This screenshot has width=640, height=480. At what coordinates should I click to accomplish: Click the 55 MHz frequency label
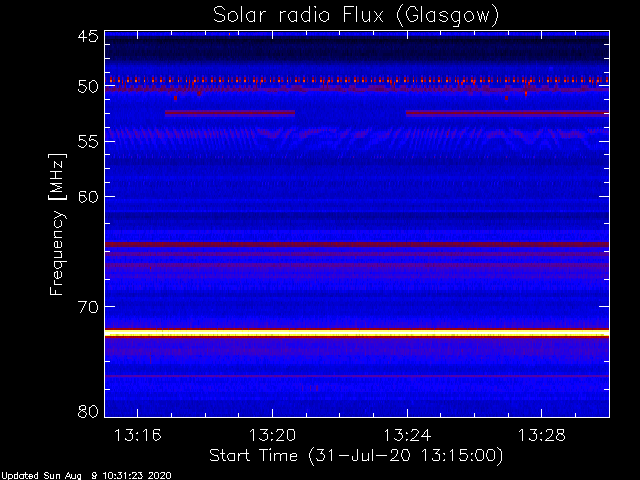[88, 142]
